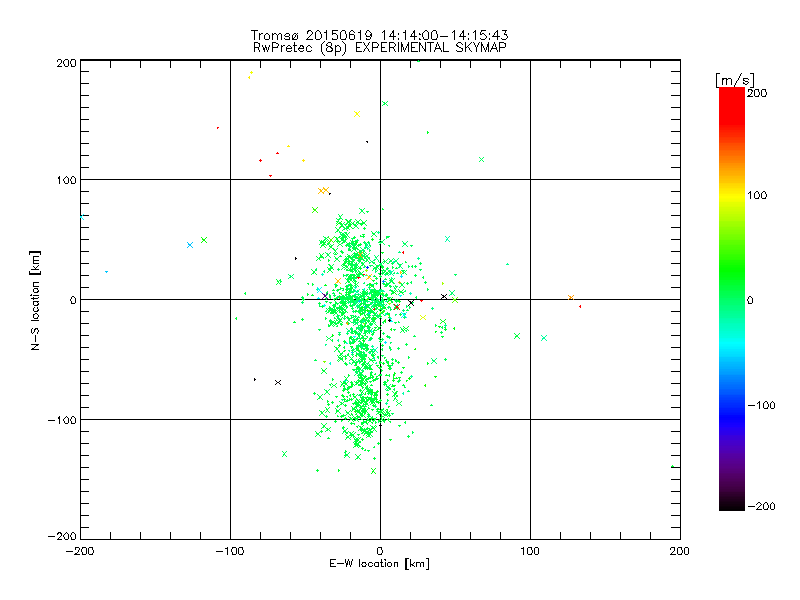800x600 pixels.
Task: Click the '0' label beside the colorbar
Action: click(x=750, y=300)
